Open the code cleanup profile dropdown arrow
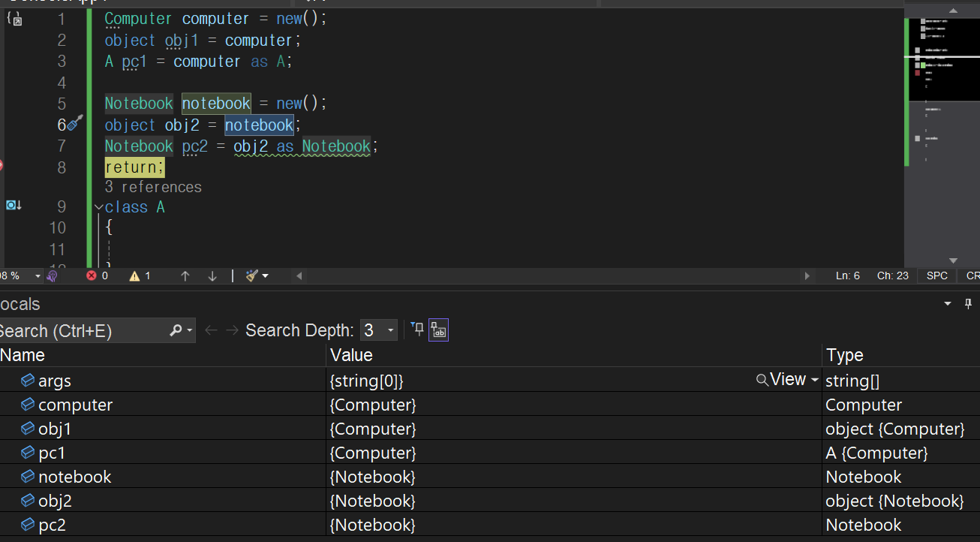Screen dimensions: 980x542 click(x=265, y=276)
